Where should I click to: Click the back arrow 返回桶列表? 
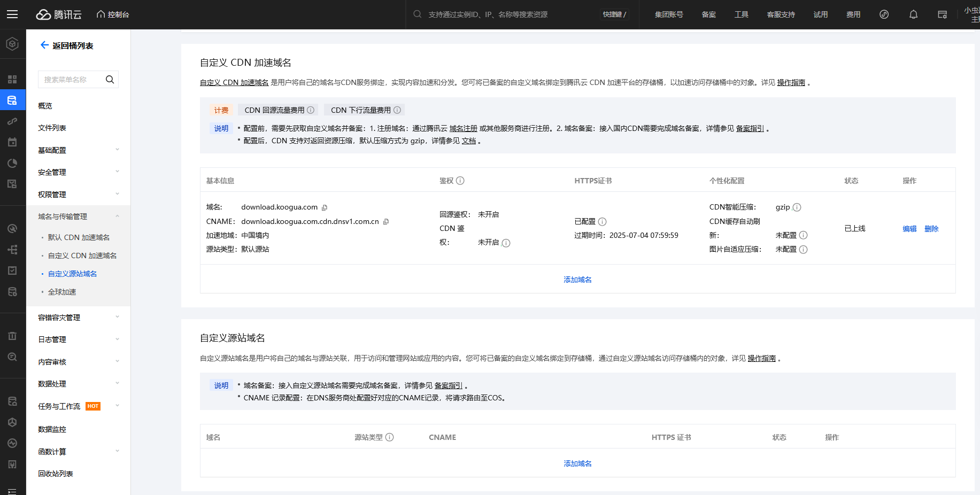click(x=45, y=45)
